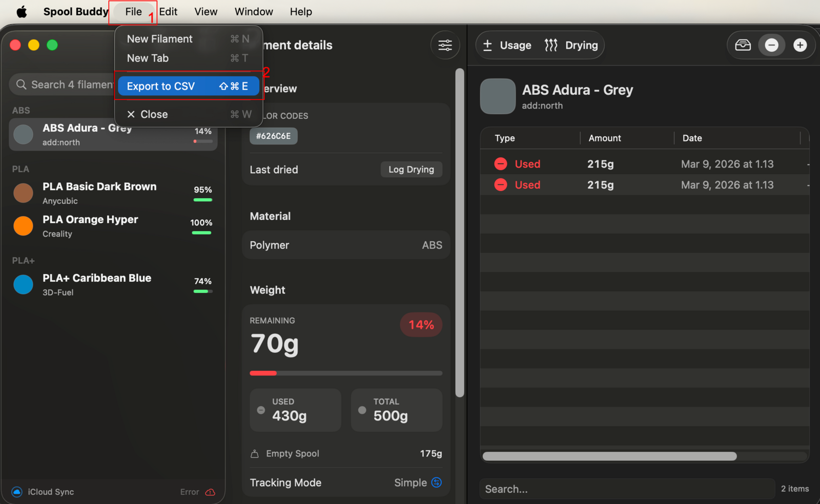Image resolution: width=820 pixels, height=504 pixels.
Task: Click the 70g remaining weight value
Action: pos(275,344)
